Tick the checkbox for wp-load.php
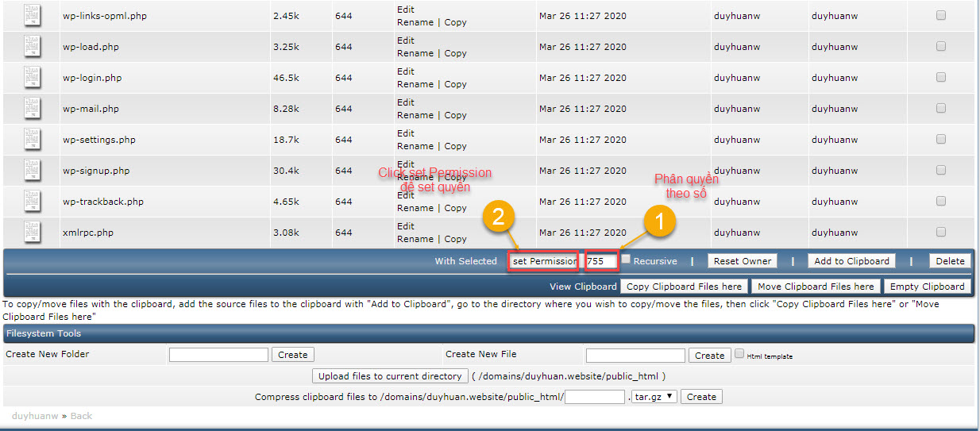This screenshot has width=980, height=431. [940, 46]
